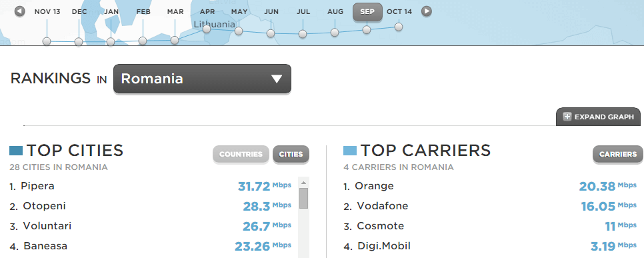This screenshot has width=644, height=258.
Task: Click the FEB timeline data point
Action: tap(143, 41)
